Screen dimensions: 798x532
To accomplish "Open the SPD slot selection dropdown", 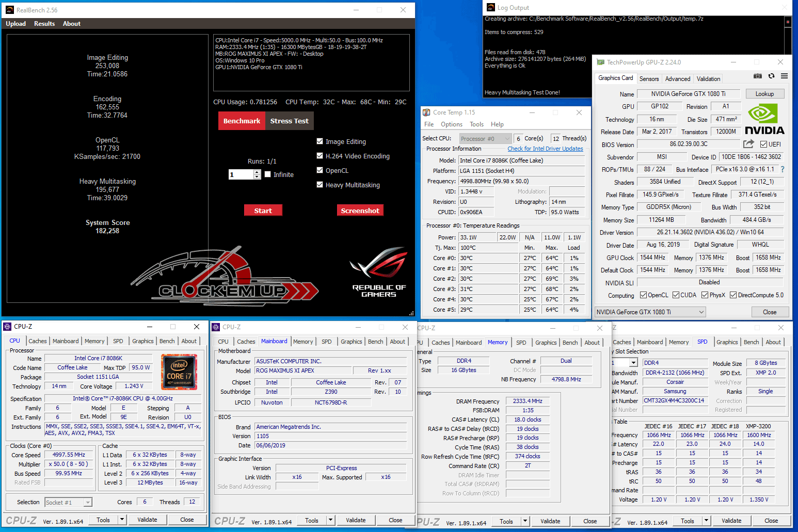I will pos(633,363).
